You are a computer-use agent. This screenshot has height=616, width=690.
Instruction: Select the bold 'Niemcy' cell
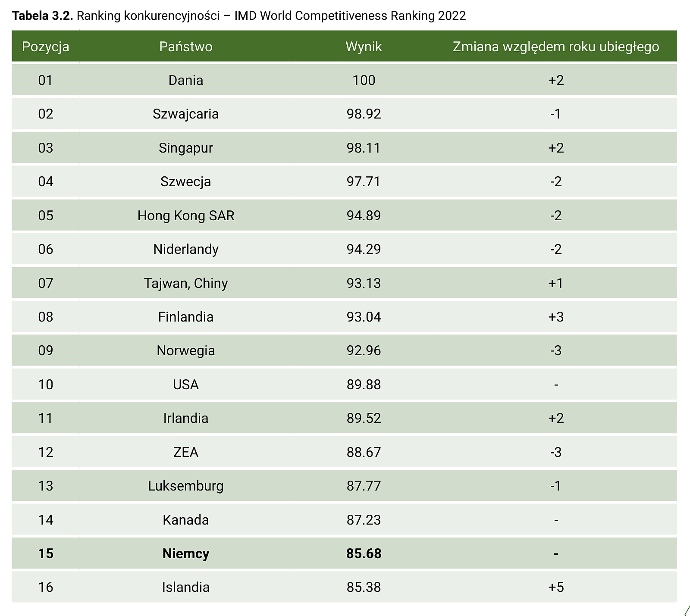point(186,553)
